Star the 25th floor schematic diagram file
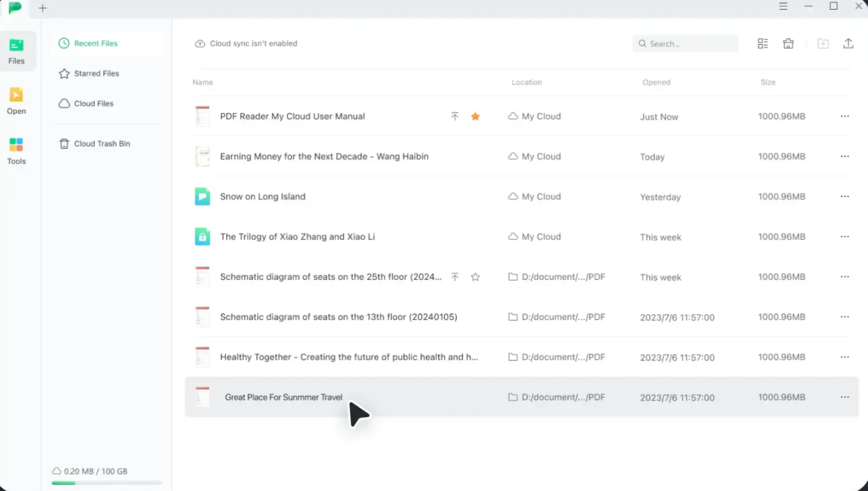The width and height of the screenshot is (868, 491). (x=475, y=277)
